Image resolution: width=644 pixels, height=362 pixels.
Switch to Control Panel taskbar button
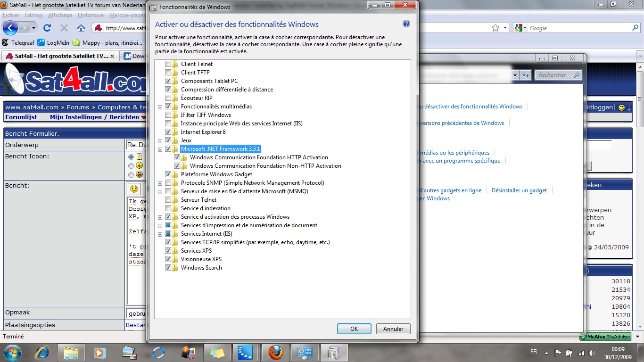click(x=305, y=352)
